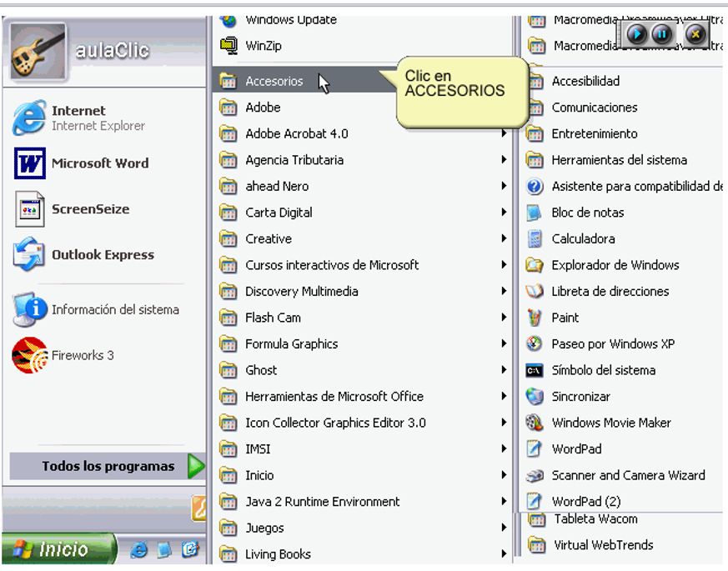Launch Microsoft Word icon
The width and height of the screenshot is (728, 571).
[x=30, y=163]
